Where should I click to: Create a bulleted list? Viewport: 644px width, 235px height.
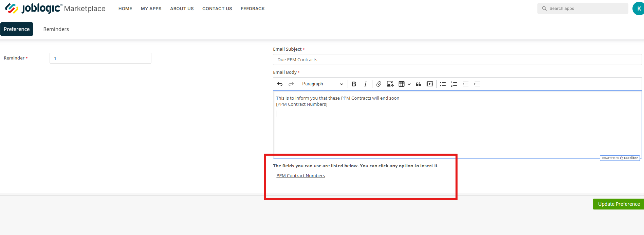click(x=443, y=84)
